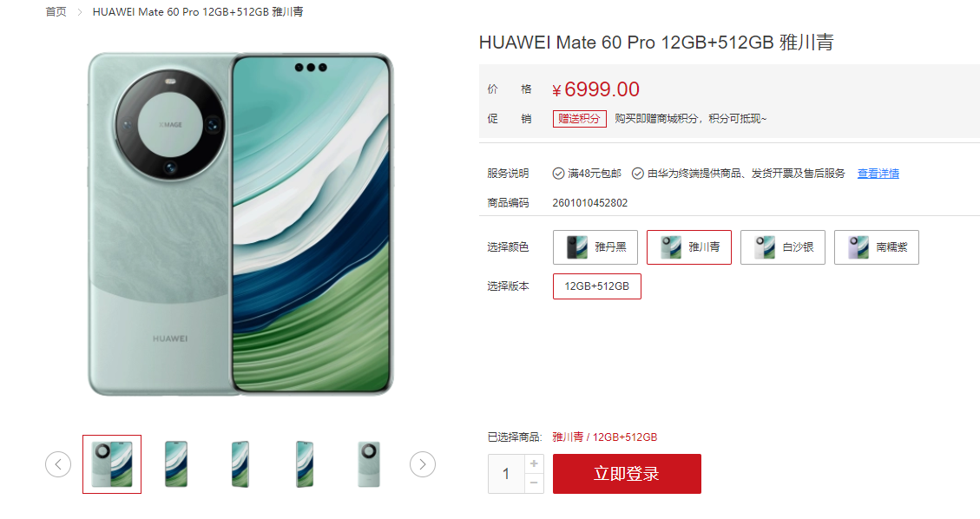
Task: View the fifth thumbnail showing phone back
Action: (x=369, y=464)
